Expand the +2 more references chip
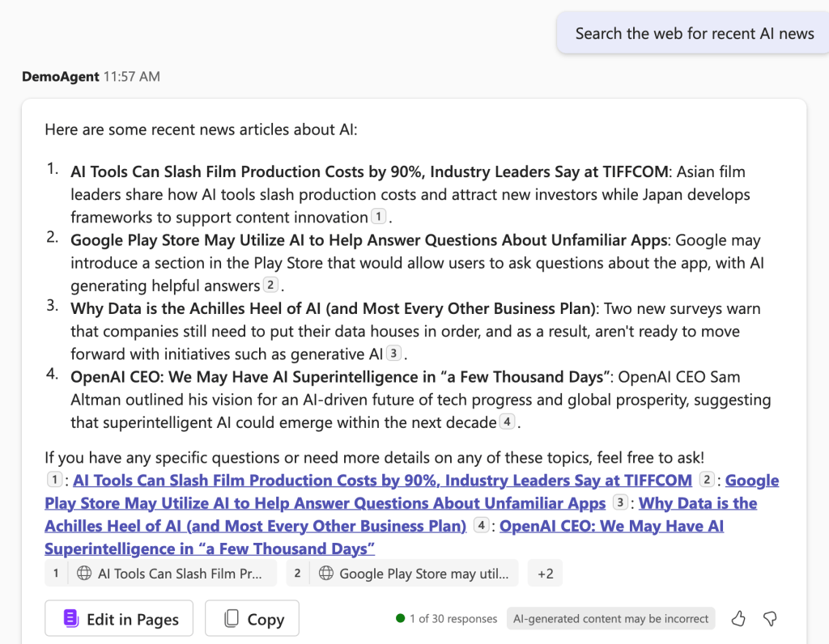The width and height of the screenshot is (829, 644). (x=545, y=573)
